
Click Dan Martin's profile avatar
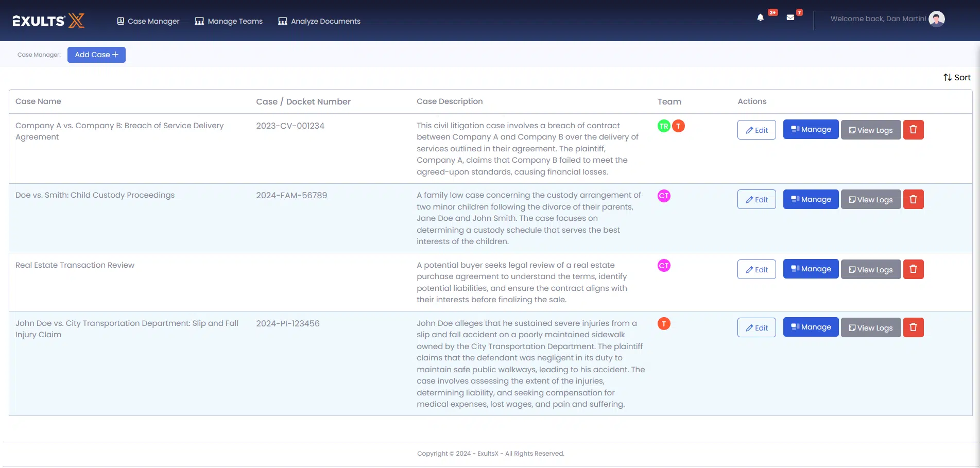(936, 19)
